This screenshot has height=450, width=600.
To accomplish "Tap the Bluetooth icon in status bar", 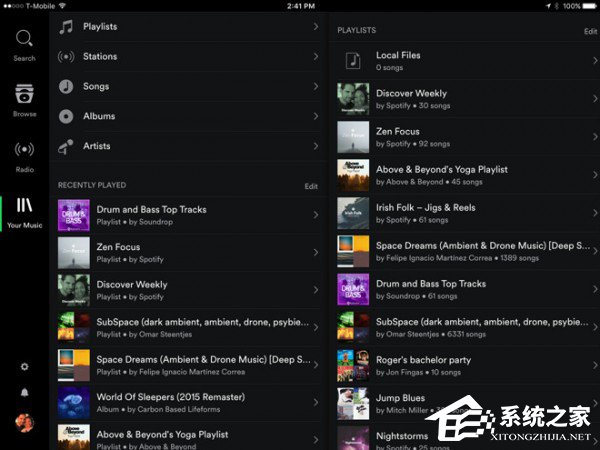I will 557,6.
